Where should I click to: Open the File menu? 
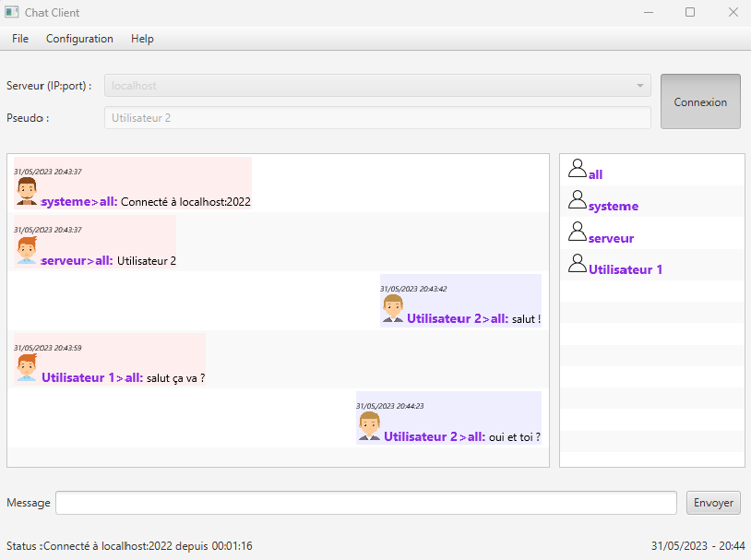coord(20,39)
